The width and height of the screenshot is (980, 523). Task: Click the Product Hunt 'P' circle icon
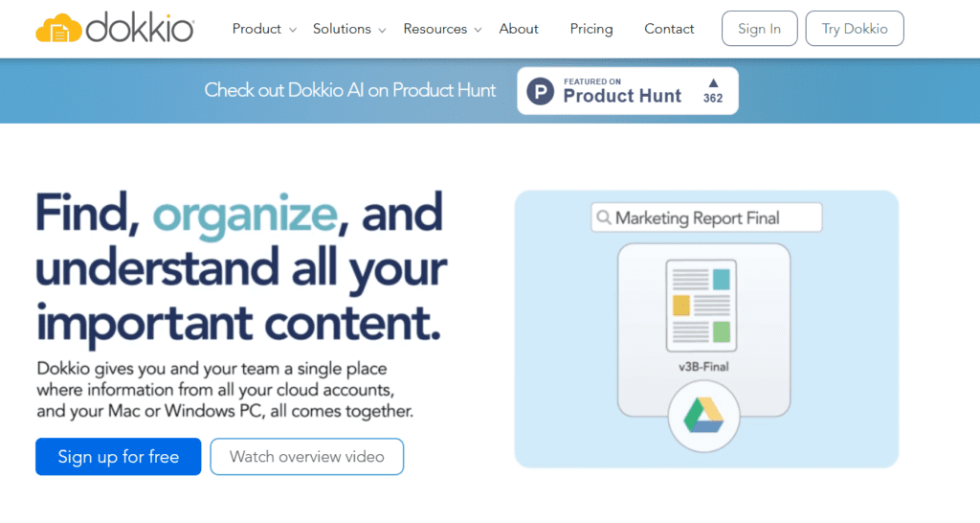541,92
